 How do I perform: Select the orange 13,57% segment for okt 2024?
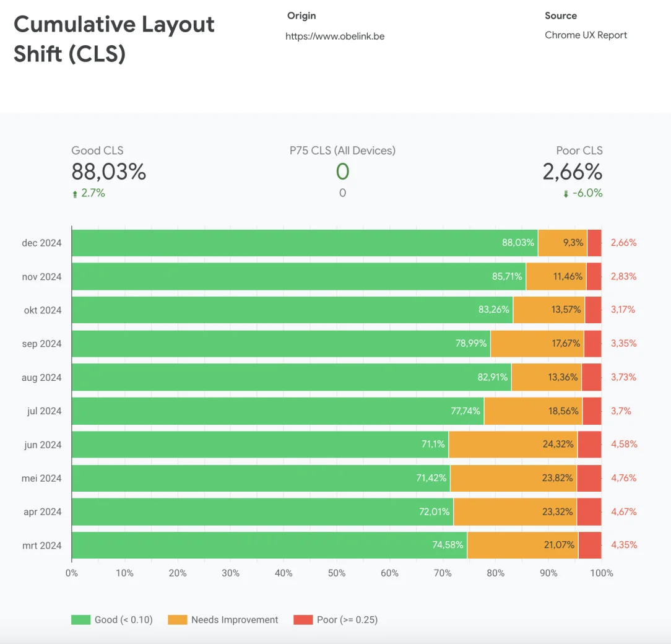point(548,310)
